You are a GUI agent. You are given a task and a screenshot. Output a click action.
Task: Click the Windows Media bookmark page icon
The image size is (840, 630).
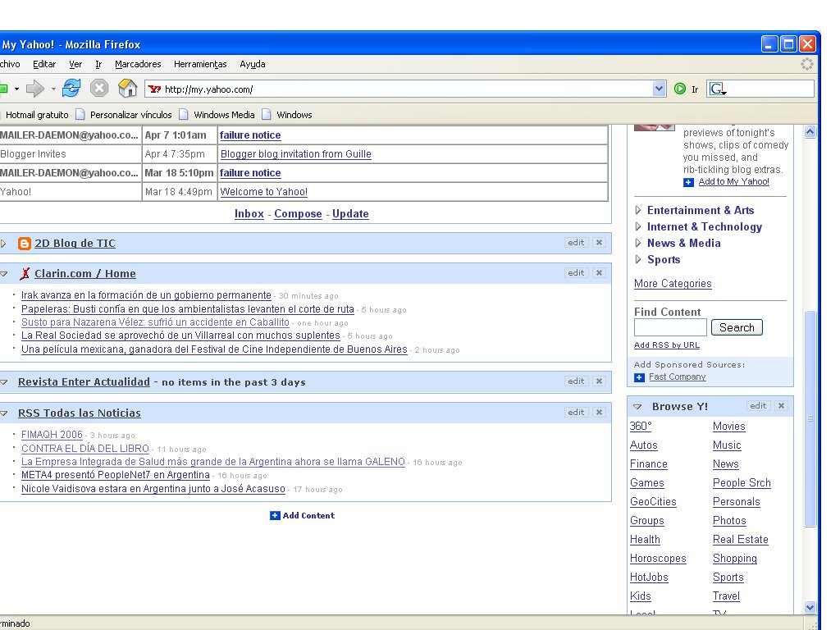coord(184,115)
